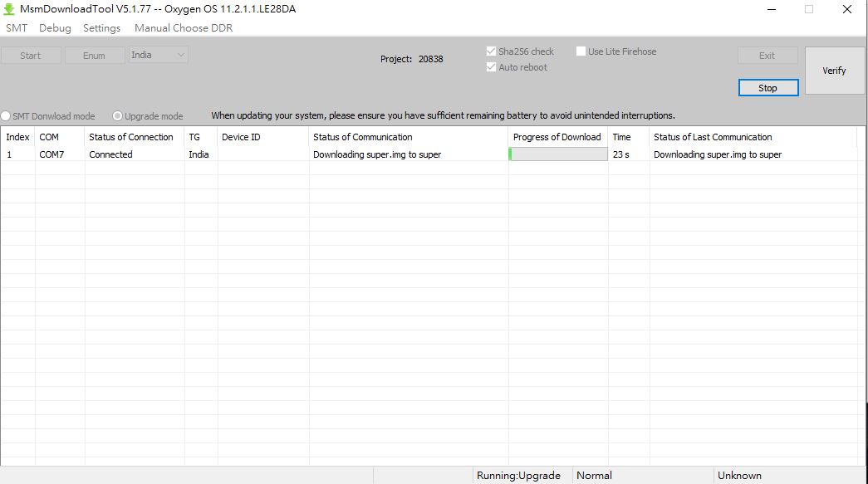The width and height of the screenshot is (868, 484).
Task: Click the Connected status cell
Action: (x=135, y=154)
